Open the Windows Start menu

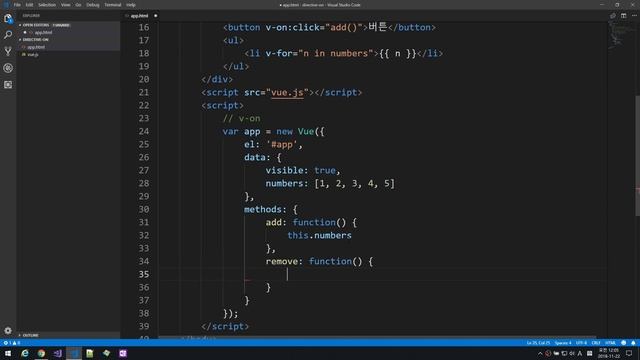(x=8, y=353)
